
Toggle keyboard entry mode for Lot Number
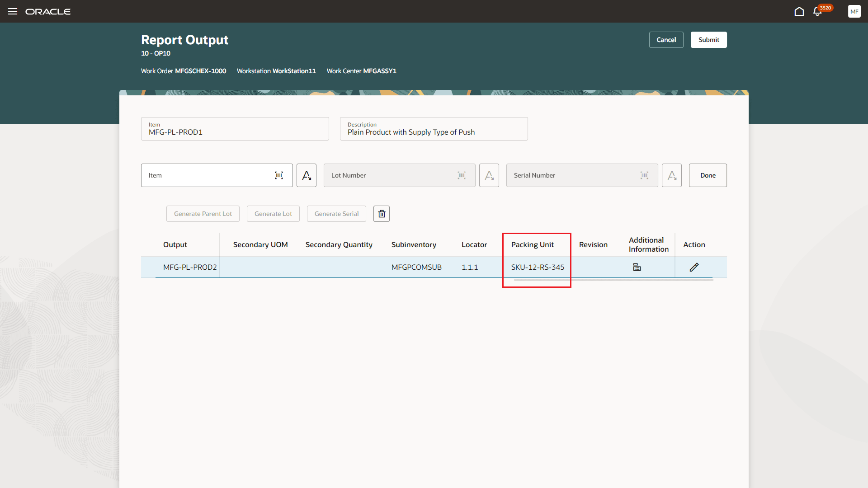(x=489, y=175)
